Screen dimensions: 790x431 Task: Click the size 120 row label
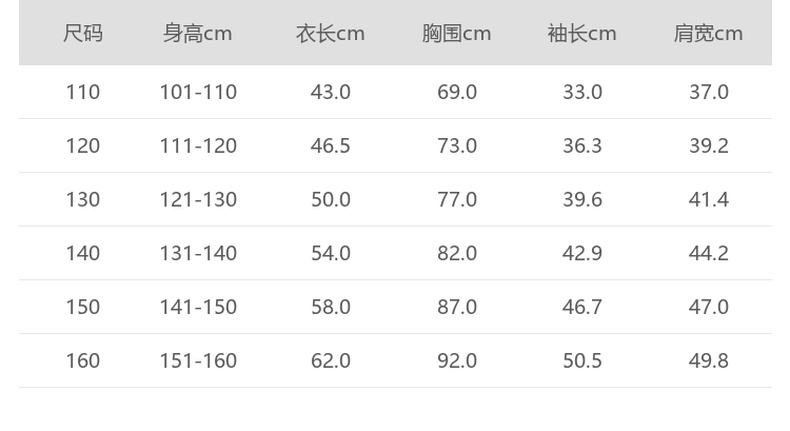point(83,146)
